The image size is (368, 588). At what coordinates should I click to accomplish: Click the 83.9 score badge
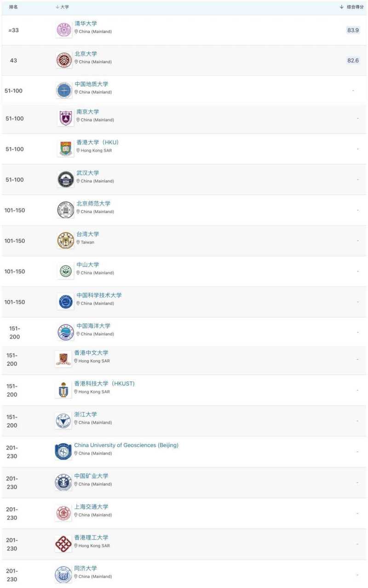(x=353, y=30)
